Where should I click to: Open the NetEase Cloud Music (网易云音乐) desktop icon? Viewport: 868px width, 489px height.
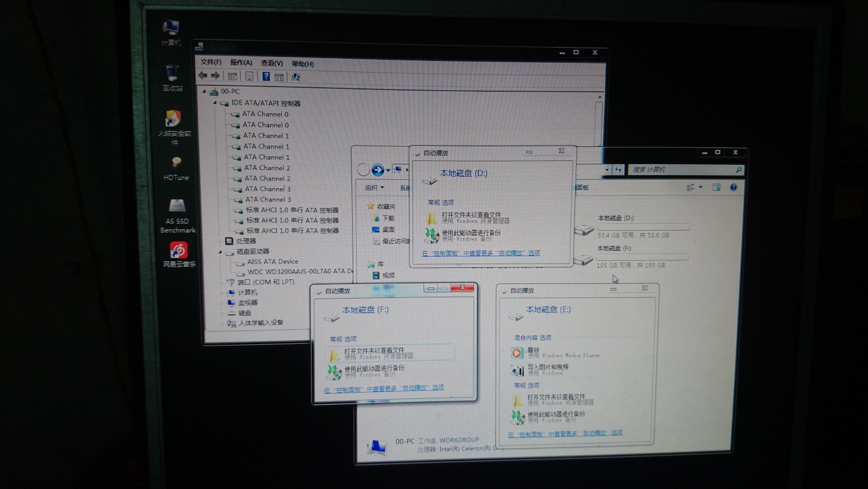179,254
